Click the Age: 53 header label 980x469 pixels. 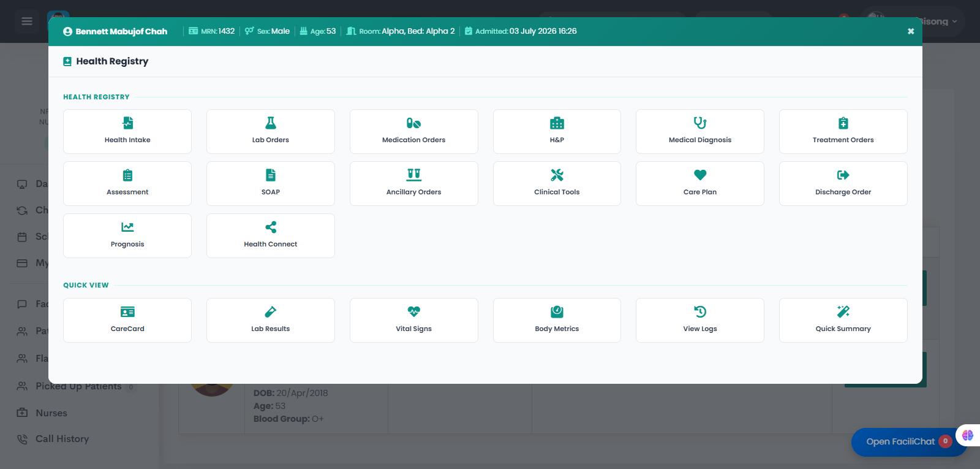(318, 31)
